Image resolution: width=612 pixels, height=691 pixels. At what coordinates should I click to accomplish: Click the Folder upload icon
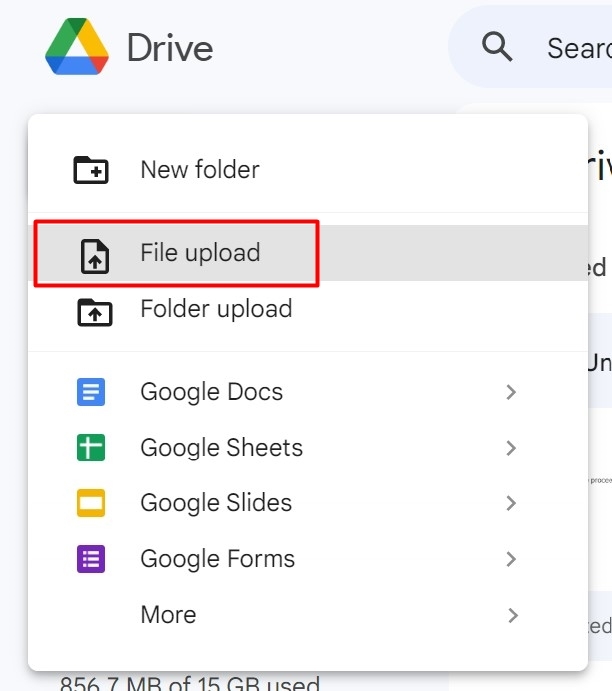(95, 312)
